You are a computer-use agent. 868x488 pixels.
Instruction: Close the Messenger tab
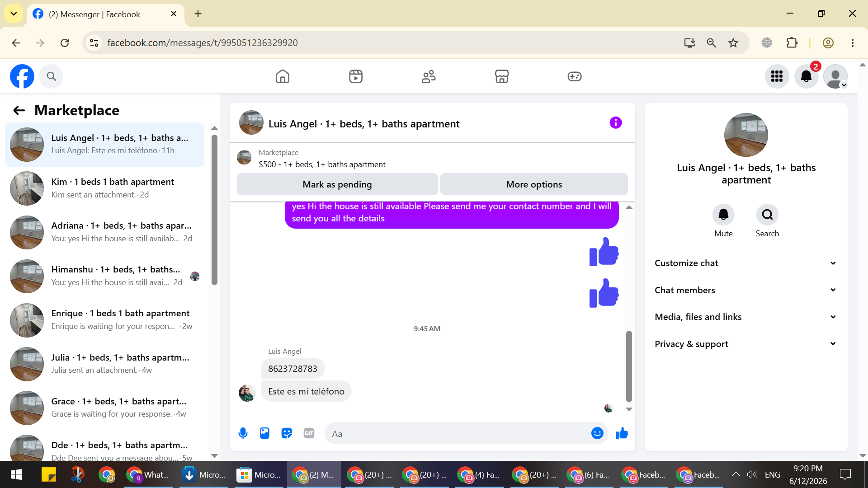pyautogui.click(x=174, y=14)
